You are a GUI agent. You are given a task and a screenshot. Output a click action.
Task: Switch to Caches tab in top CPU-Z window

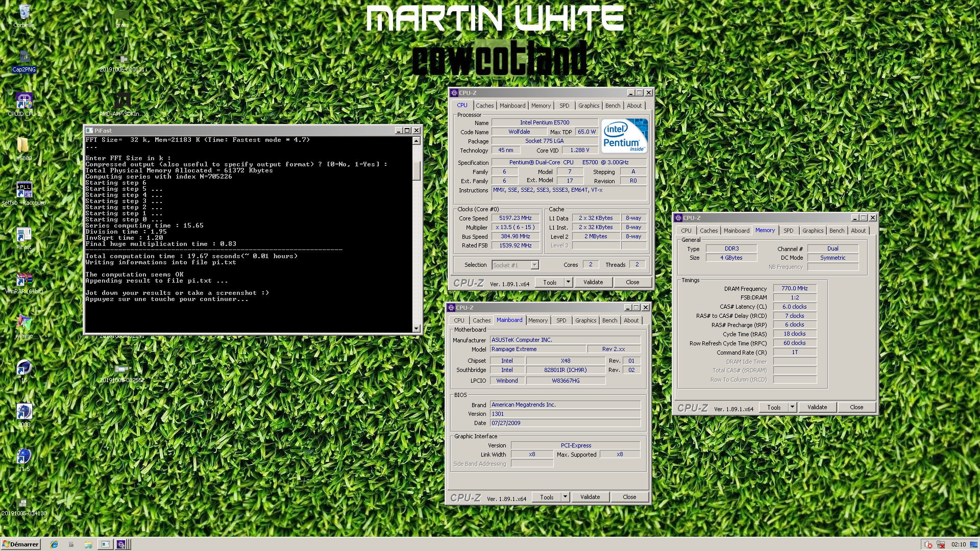484,106
